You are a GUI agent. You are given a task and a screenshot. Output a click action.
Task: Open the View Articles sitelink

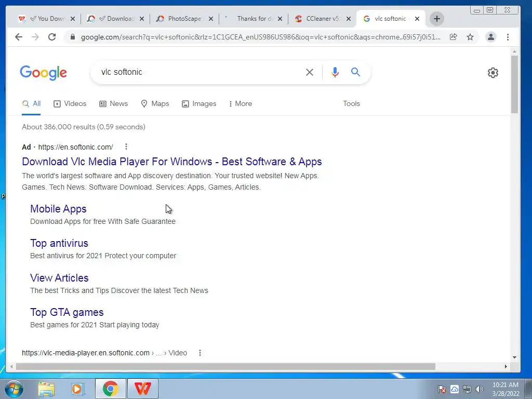[59, 278]
